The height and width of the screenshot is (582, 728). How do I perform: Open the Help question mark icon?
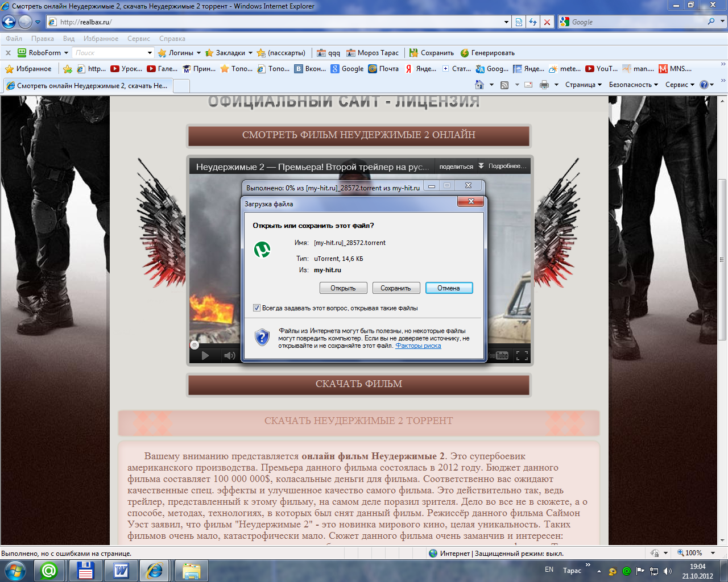(x=704, y=85)
